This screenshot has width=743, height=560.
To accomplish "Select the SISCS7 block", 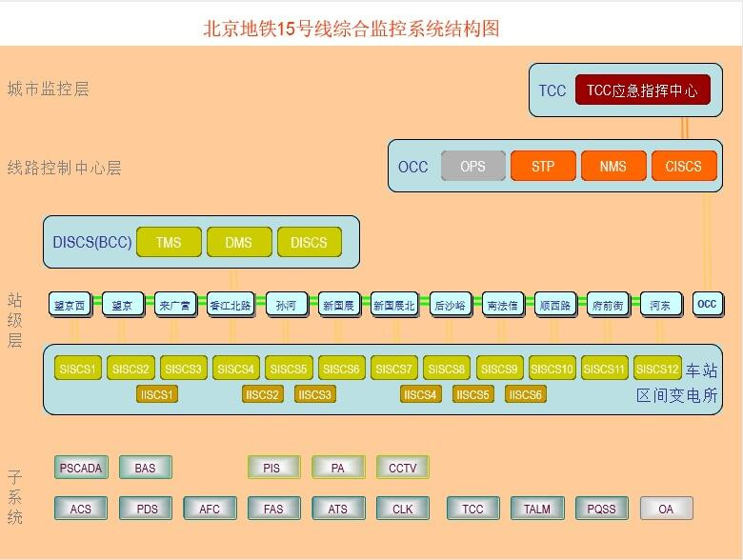I will [394, 369].
